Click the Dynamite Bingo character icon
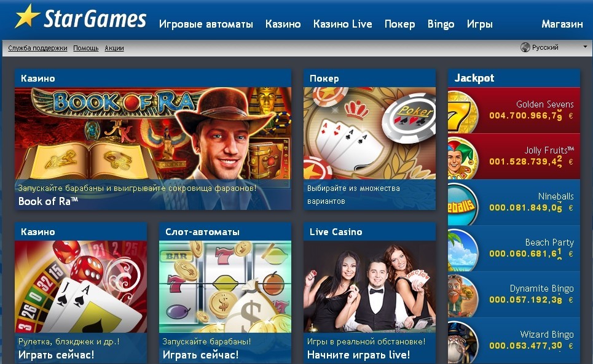The image size is (593, 364). [x=463, y=296]
